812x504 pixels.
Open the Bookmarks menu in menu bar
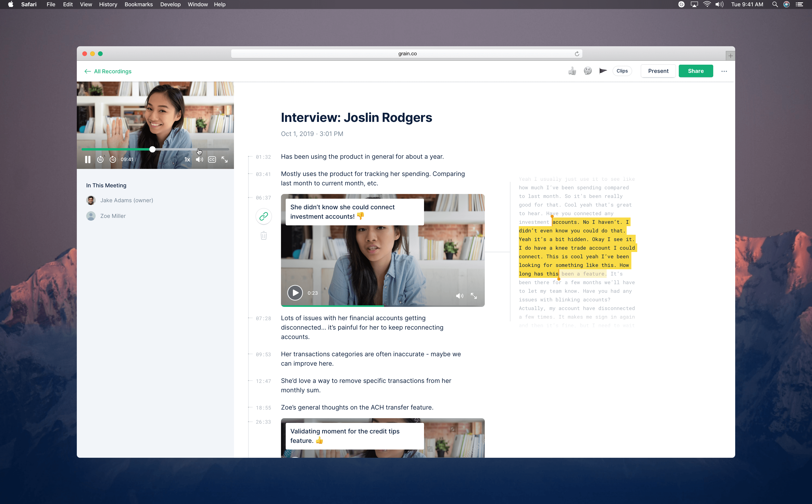pyautogui.click(x=138, y=4)
